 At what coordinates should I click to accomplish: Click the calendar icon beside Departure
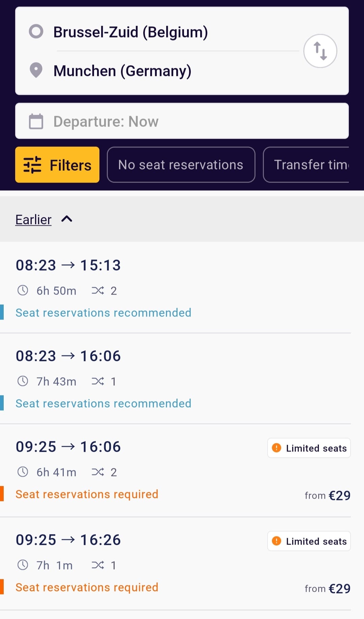point(36,121)
